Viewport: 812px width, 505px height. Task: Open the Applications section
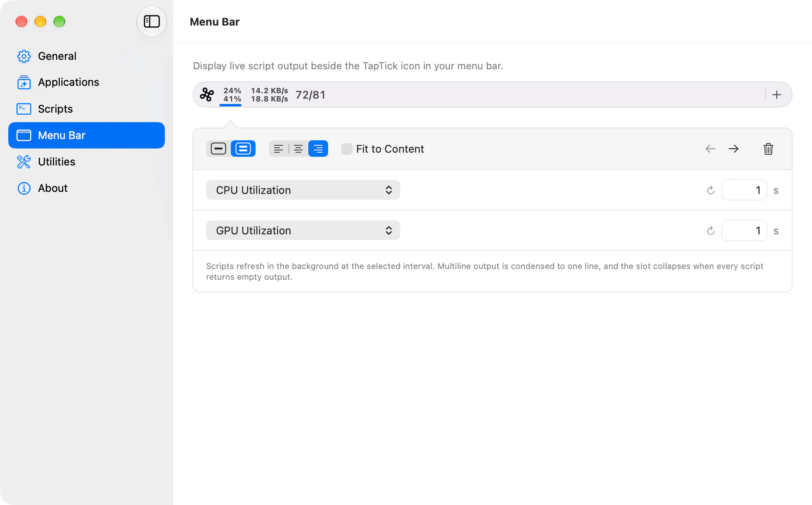pos(87,83)
